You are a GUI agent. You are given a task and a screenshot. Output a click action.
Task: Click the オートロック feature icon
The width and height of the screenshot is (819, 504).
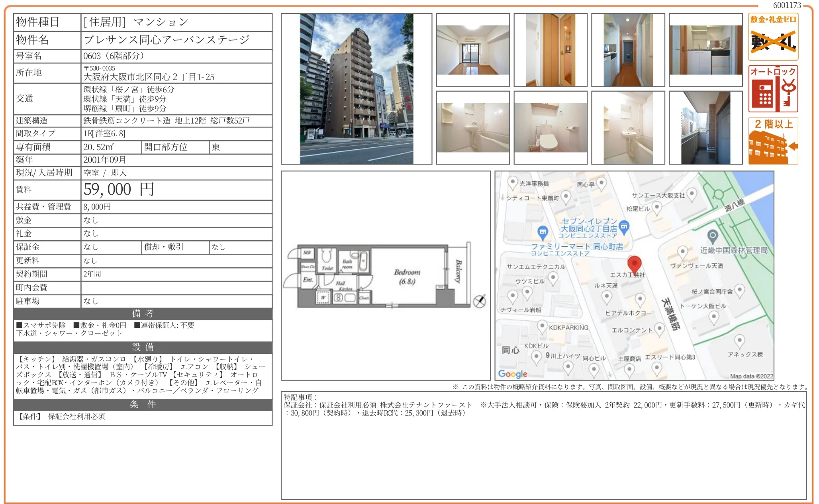click(773, 89)
